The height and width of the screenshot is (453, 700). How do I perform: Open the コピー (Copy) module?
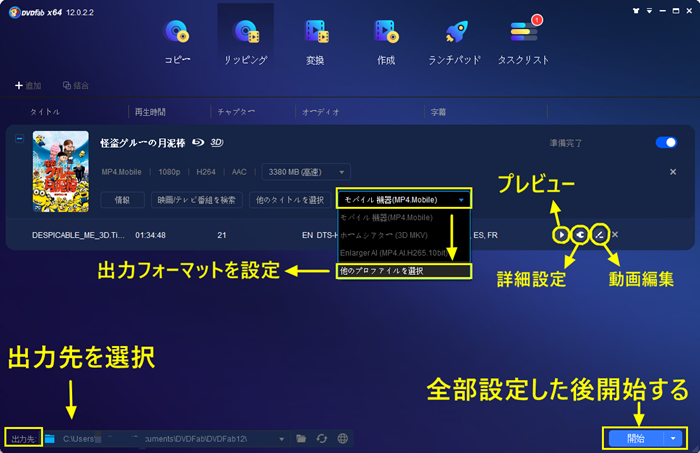[177, 40]
